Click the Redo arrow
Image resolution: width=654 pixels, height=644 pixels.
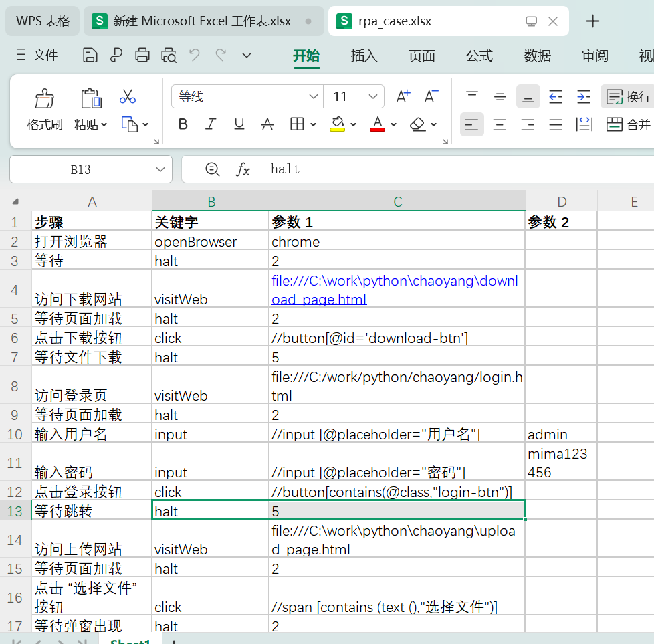click(x=221, y=55)
